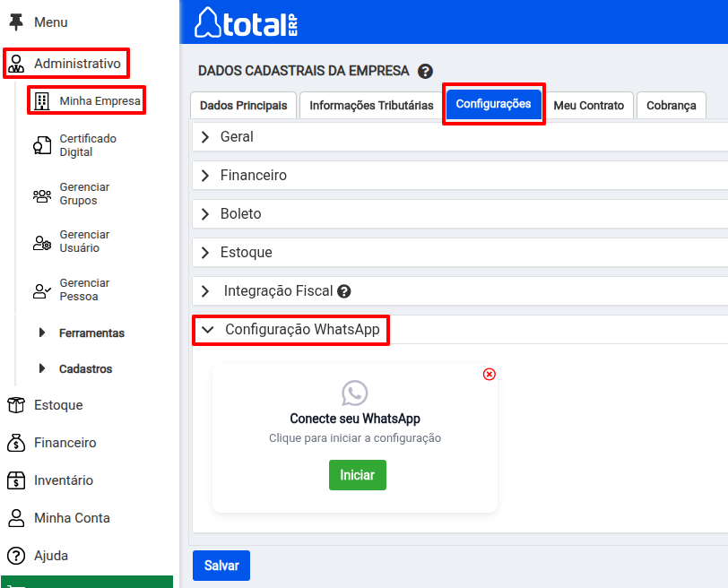Open the Informações Tributárias tab
This screenshot has height=588, width=728.
(371, 106)
